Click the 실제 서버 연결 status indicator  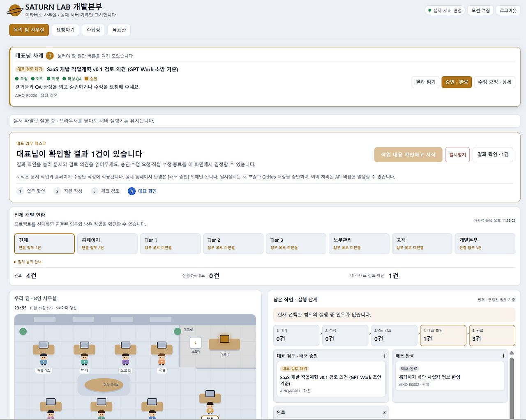445,10
